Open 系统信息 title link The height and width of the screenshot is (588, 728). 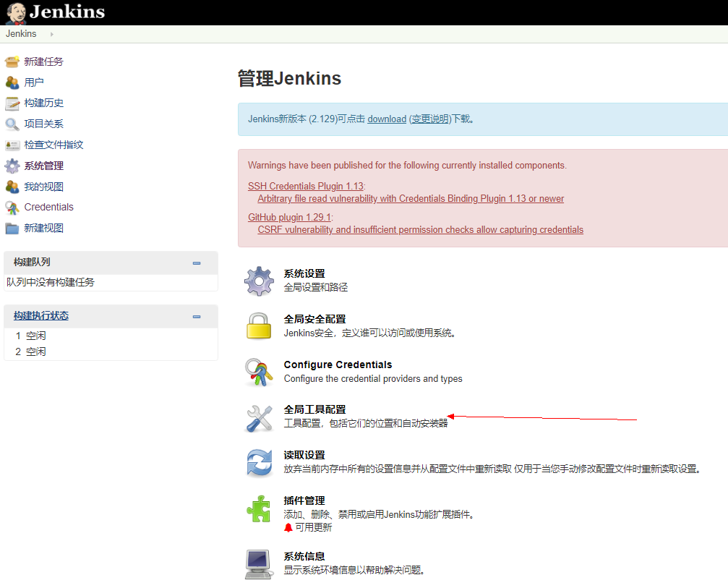304,556
